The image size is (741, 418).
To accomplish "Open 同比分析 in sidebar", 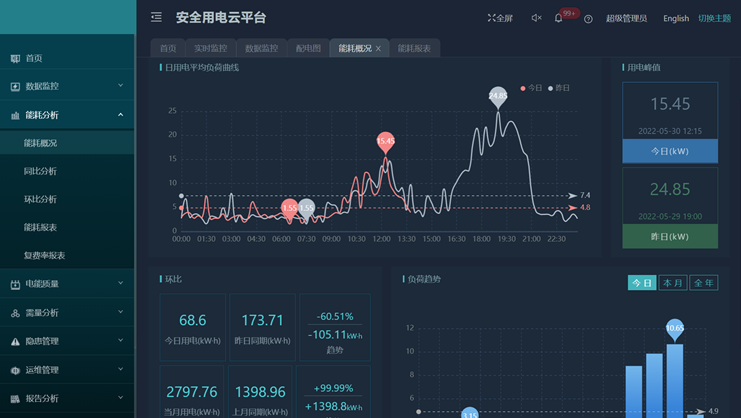I will pos(67,171).
